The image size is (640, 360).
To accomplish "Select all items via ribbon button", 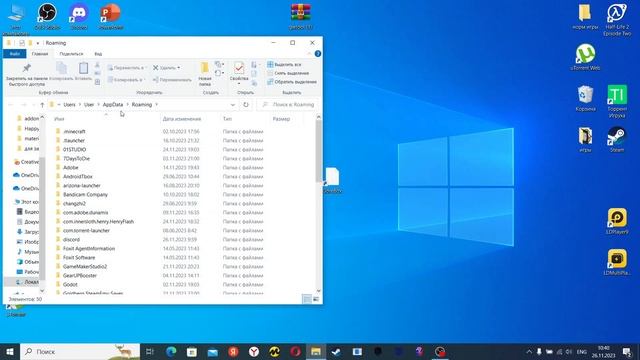I will pos(284,64).
